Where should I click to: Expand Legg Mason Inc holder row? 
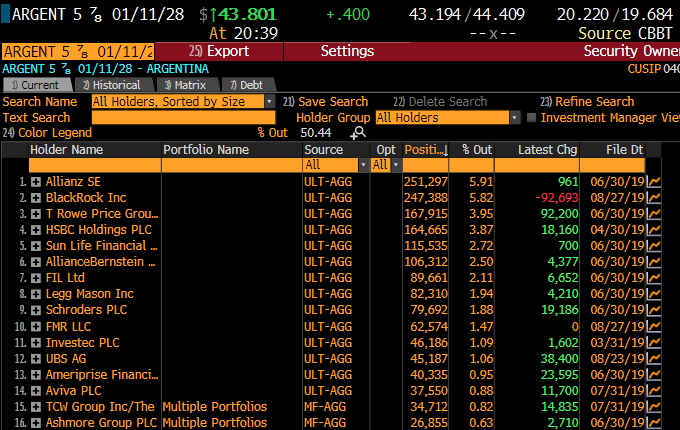coord(36,294)
